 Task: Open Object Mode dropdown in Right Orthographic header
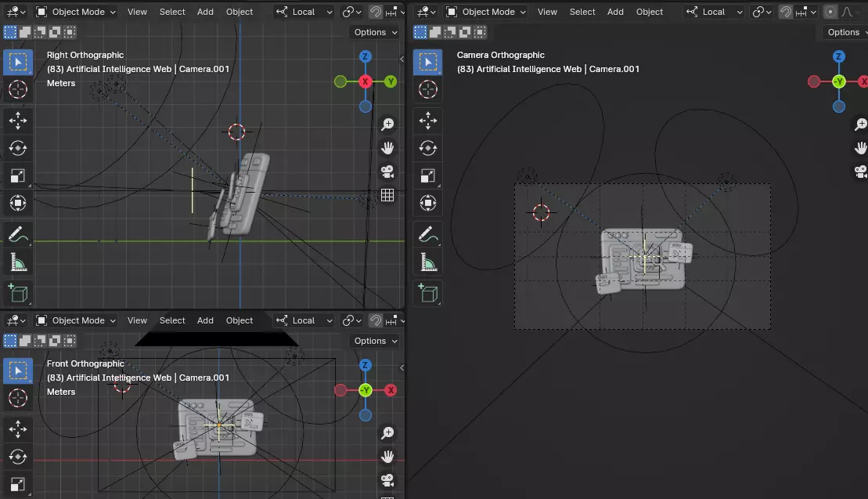tap(76, 12)
